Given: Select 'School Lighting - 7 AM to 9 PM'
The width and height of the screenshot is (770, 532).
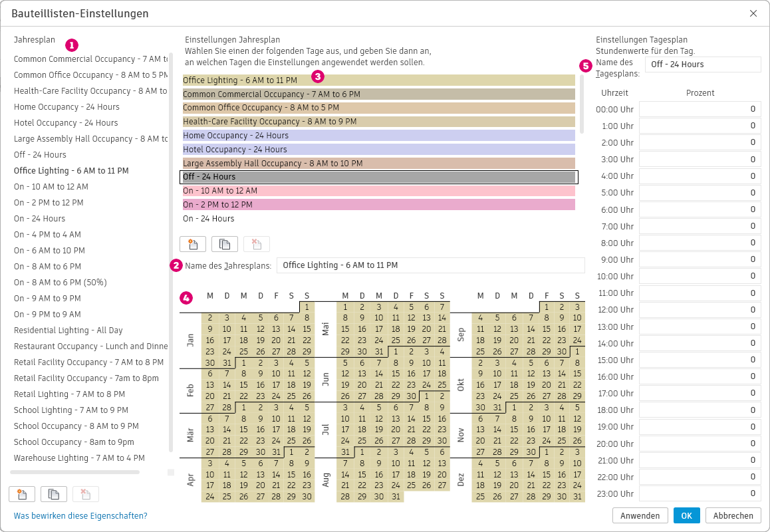Looking at the screenshot, I should 70,410.
